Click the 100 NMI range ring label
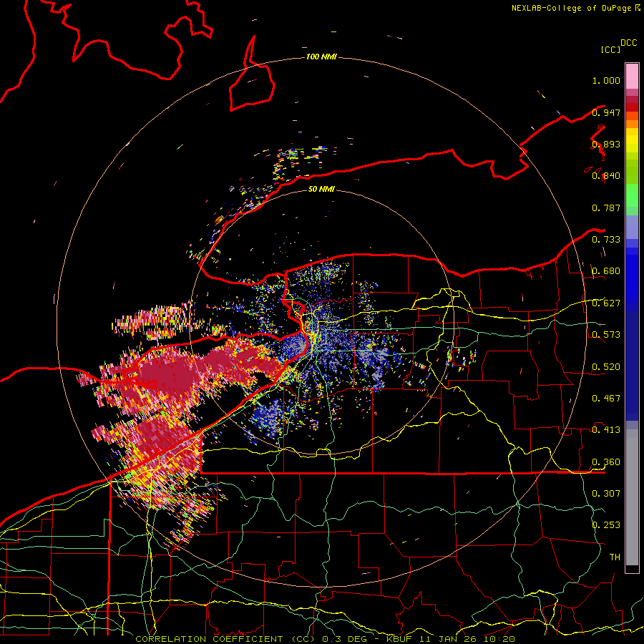Image resolution: width=644 pixels, height=644 pixels. [321, 57]
